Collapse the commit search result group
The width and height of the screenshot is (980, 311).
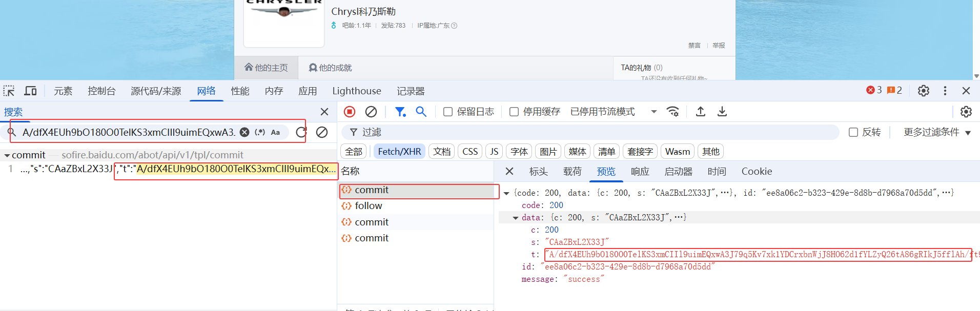[7, 155]
